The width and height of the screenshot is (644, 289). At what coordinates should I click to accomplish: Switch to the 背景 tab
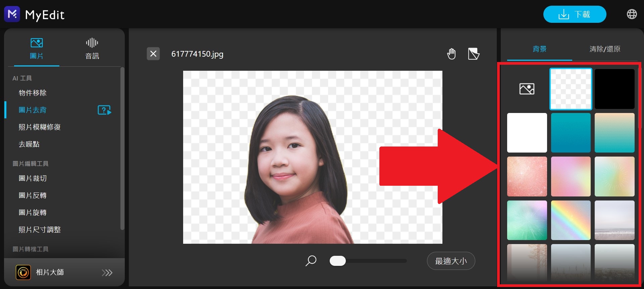coord(539,49)
